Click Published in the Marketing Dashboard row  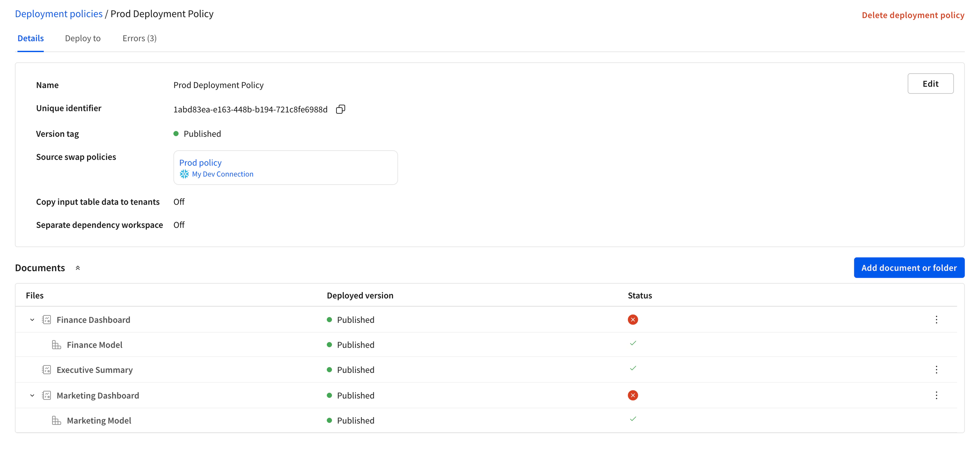pyautogui.click(x=355, y=395)
